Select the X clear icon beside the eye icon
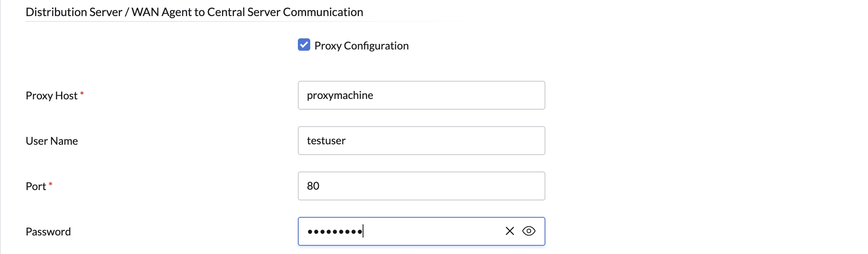The height and width of the screenshot is (254, 868). 510,231
